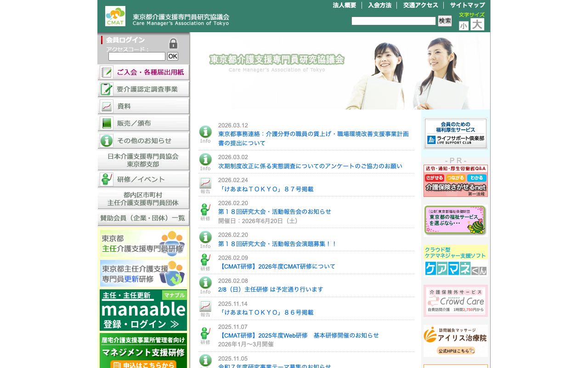Click the 販売／頒布 book icon
The image size is (588, 368).
coord(106,123)
